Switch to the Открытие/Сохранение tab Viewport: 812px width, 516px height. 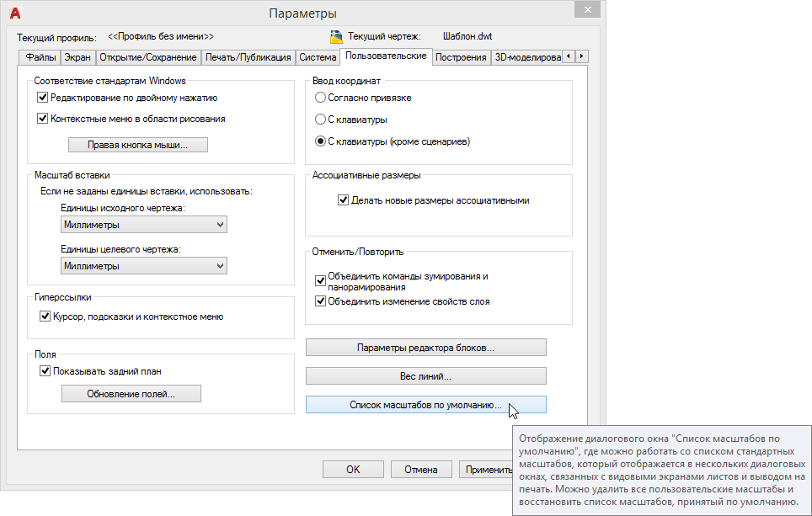[x=148, y=57]
